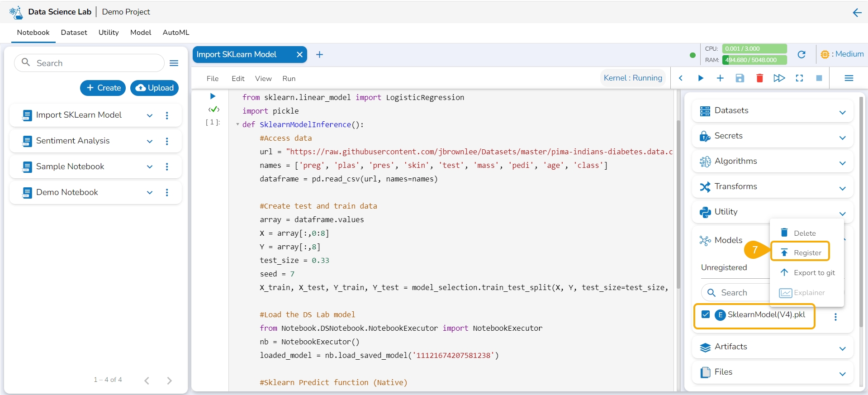Click the save notebook icon in toolbar

coord(740,78)
